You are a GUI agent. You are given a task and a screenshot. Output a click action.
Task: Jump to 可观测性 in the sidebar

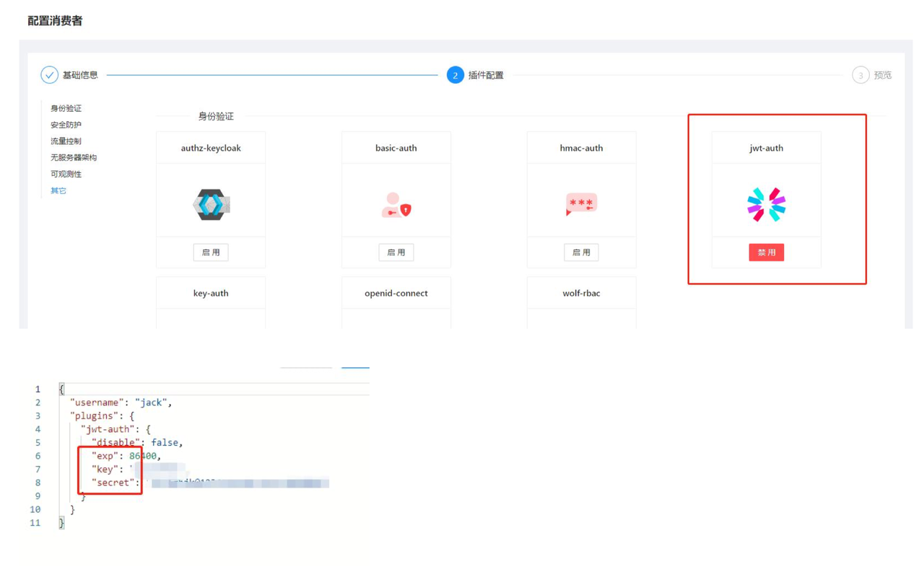(66, 174)
